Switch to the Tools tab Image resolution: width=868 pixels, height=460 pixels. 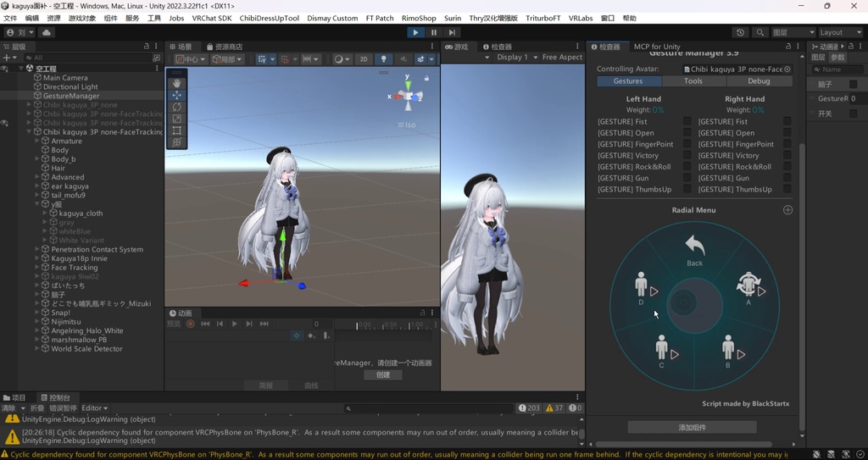pyautogui.click(x=693, y=80)
